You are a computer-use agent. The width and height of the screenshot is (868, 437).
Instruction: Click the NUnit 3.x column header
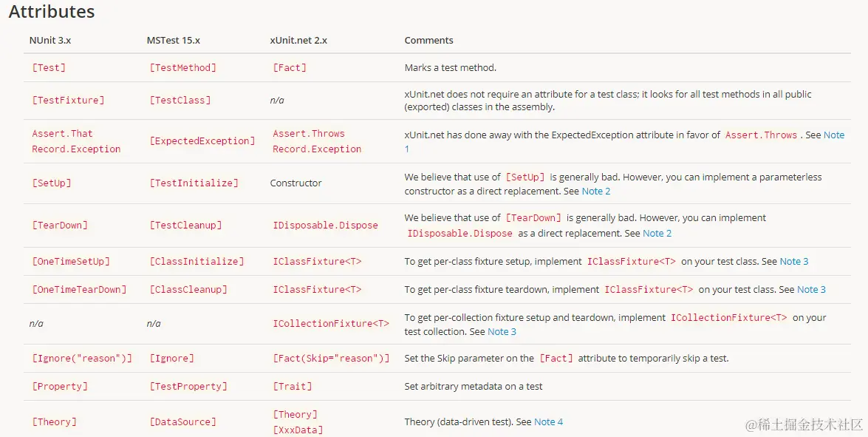pyautogui.click(x=50, y=41)
